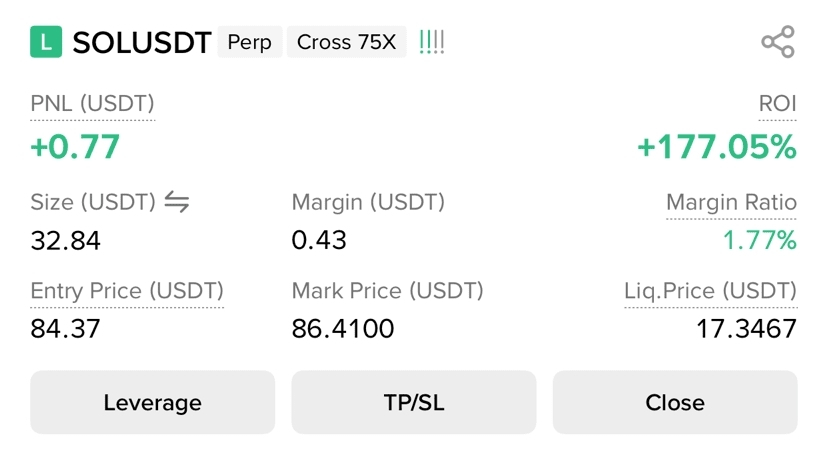Image resolution: width=828 pixels, height=465 pixels.
Task: Switch size unit with swap arrows icon
Action: click(x=177, y=202)
